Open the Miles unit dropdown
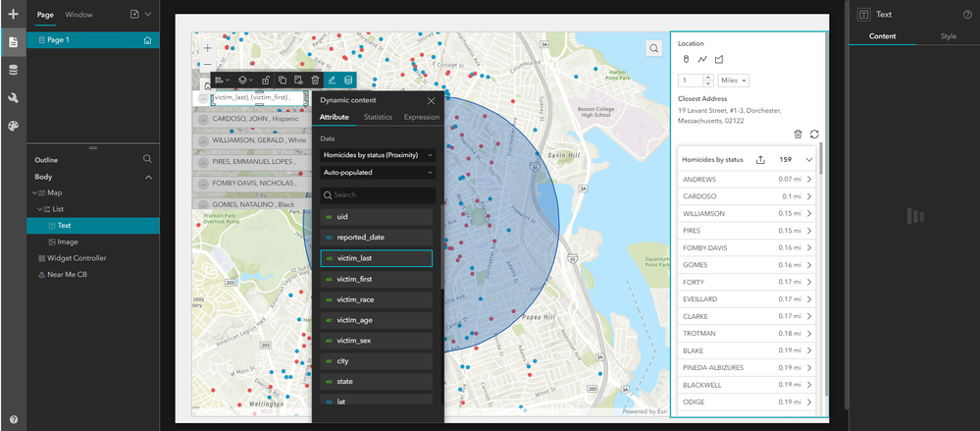 click(x=733, y=81)
